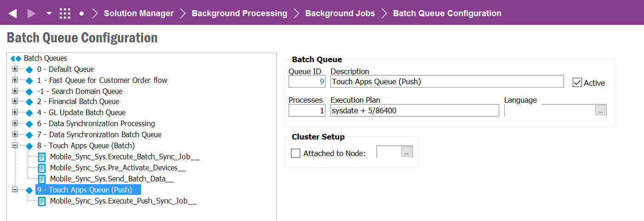Click the diamond icon beside Default Queue
644x221 pixels.
[x=29, y=70]
